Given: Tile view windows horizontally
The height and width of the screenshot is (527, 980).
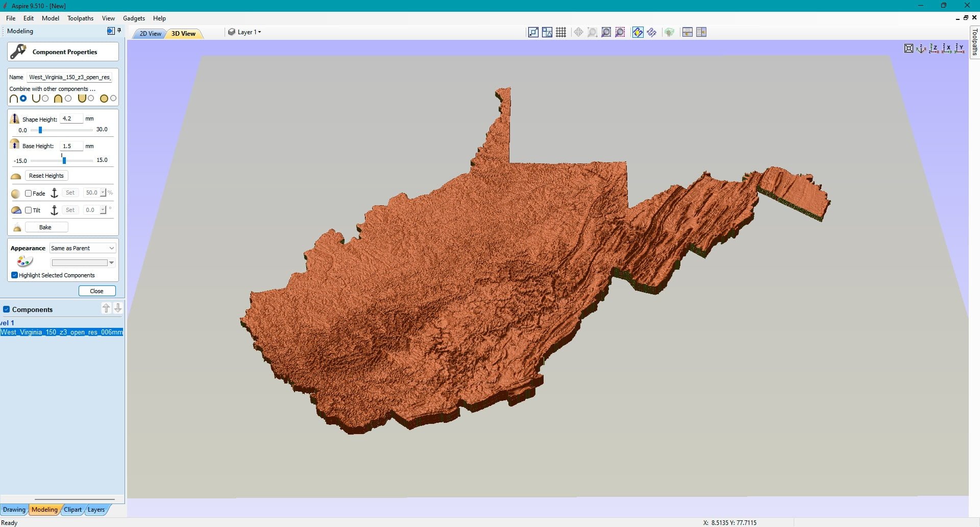Looking at the screenshot, I should [687, 32].
